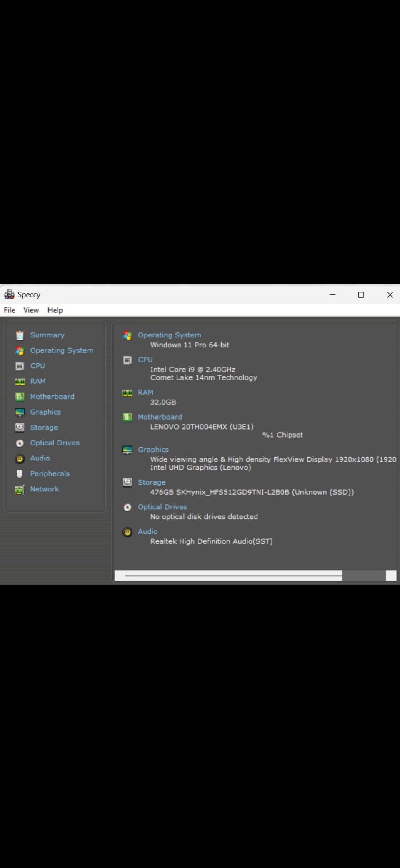The image size is (400, 868).
Task: Click the Peripherals mouse icon in sidebar
Action: [20, 474]
